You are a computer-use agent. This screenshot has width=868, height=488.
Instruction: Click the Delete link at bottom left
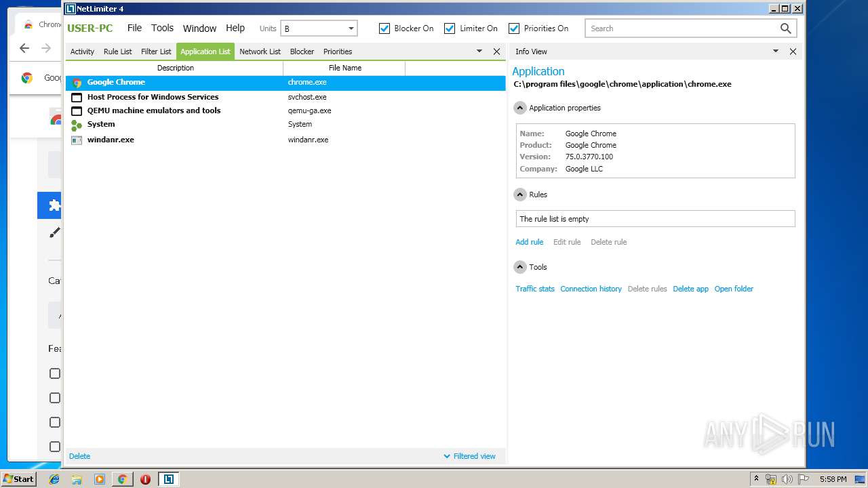tap(79, 456)
